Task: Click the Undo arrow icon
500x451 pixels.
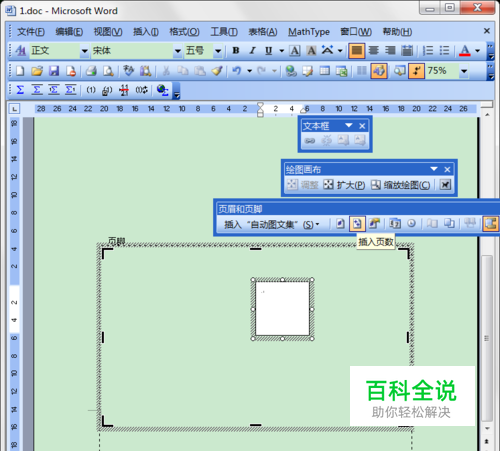Action: click(x=237, y=71)
